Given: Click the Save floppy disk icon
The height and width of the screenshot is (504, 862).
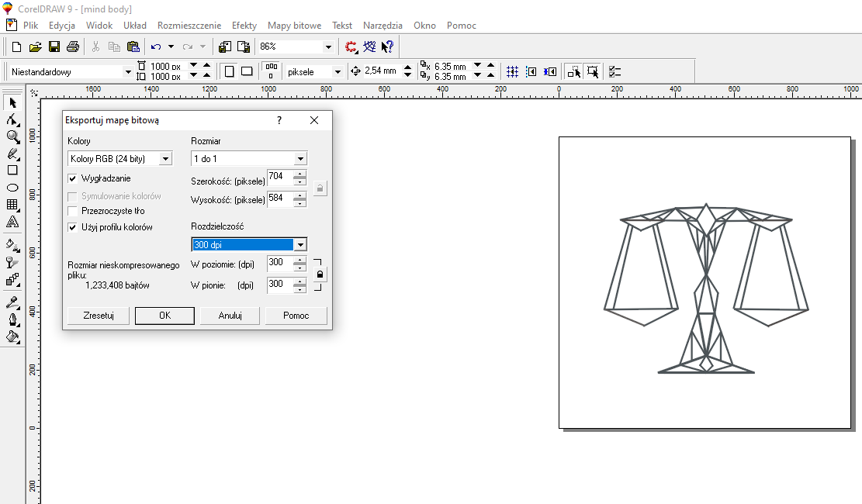Looking at the screenshot, I should (54, 47).
